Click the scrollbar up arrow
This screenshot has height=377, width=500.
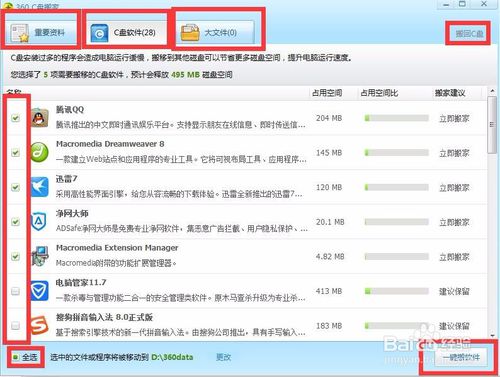492,91
